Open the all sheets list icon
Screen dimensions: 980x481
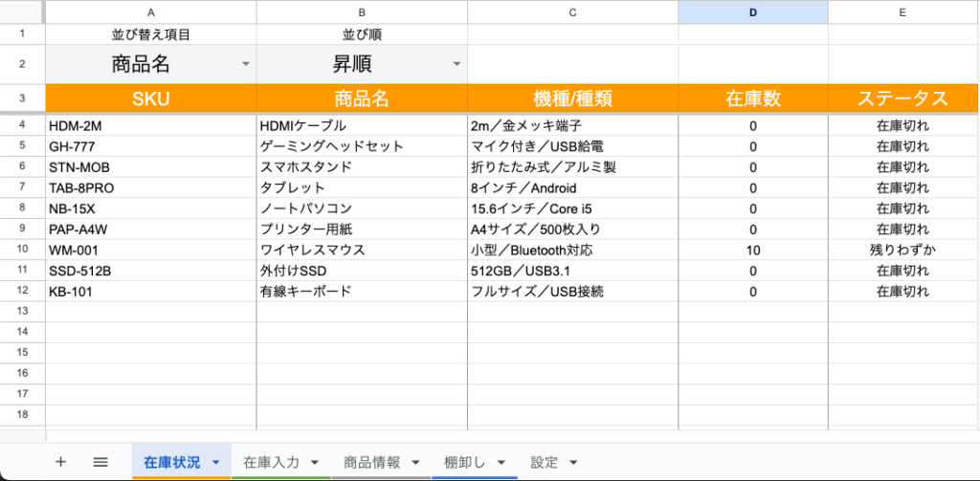100,462
